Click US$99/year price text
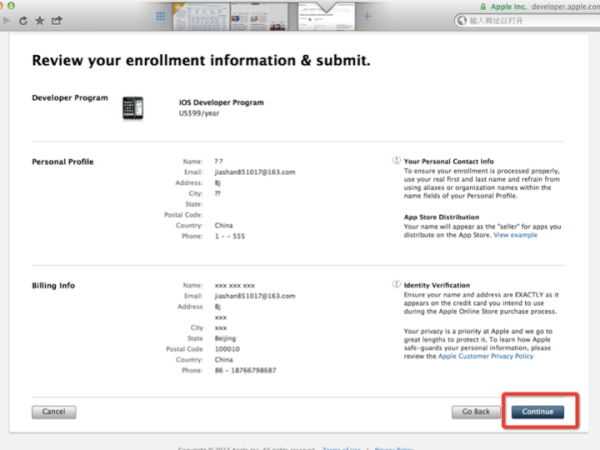Image resolution: width=600 pixels, height=450 pixels. pyautogui.click(x=199, y=113)
